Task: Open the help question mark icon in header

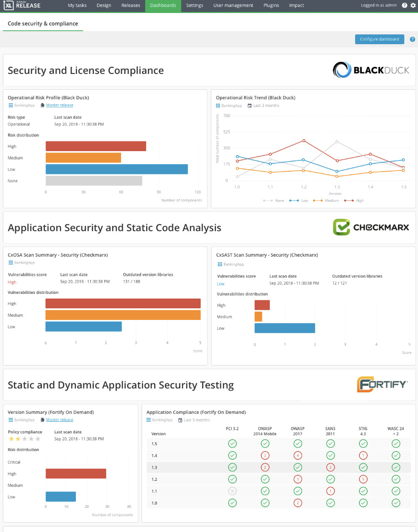Action: [x=405, y=6]
